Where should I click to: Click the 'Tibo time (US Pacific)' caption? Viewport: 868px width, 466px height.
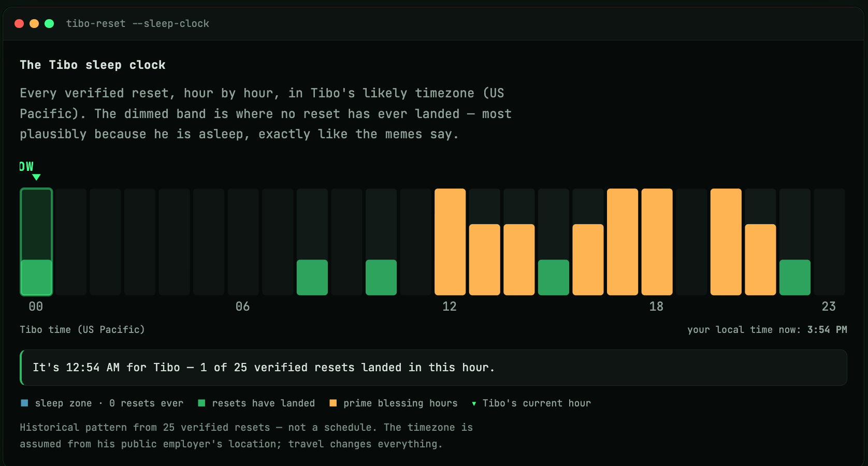82,329
